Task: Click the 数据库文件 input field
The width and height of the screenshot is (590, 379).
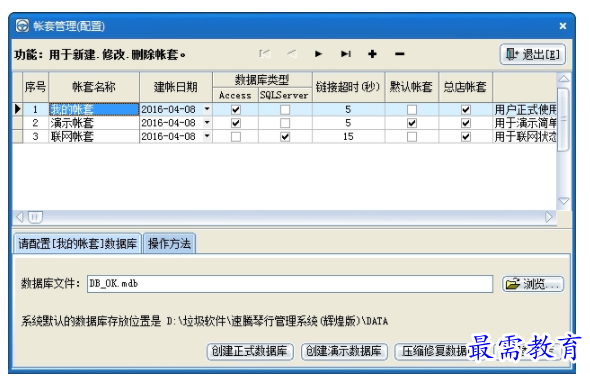Action: point(290,284)
